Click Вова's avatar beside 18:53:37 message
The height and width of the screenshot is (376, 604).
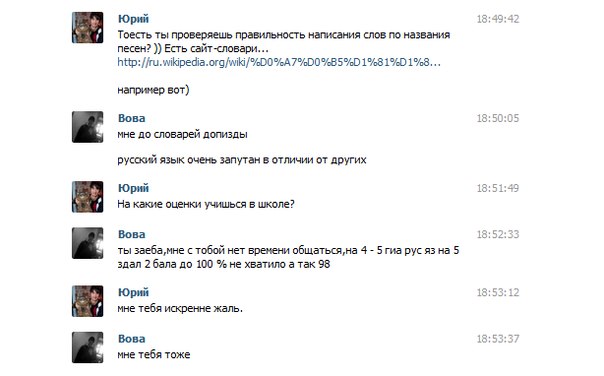click(x=87, y=347)
